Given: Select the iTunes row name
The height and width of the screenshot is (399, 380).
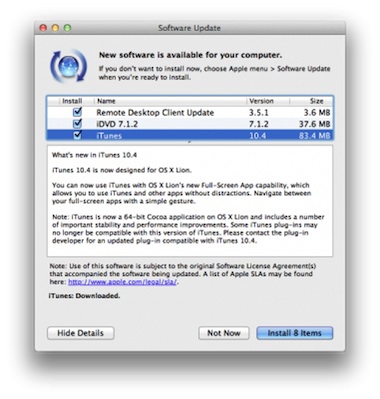Looking at the screenshot, I should point(109,136).
